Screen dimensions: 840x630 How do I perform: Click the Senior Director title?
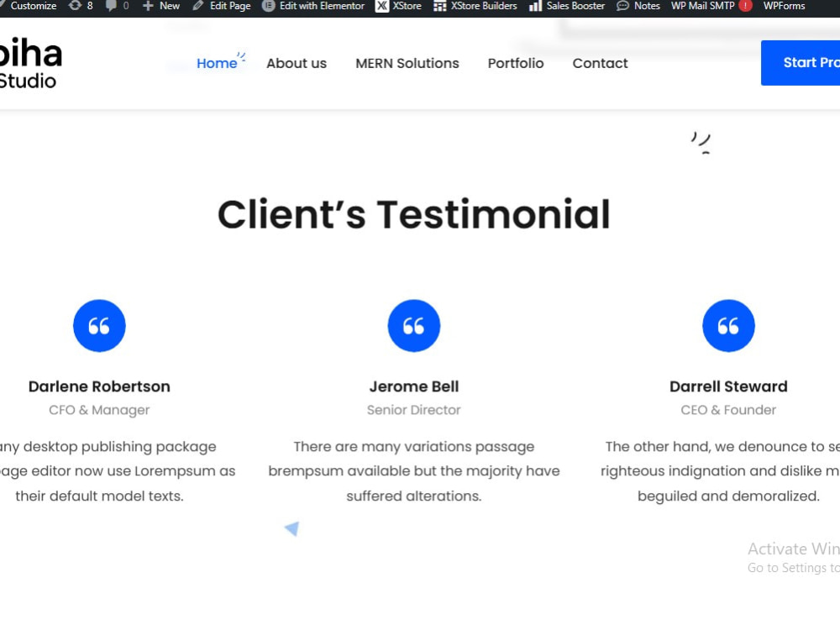413,410
